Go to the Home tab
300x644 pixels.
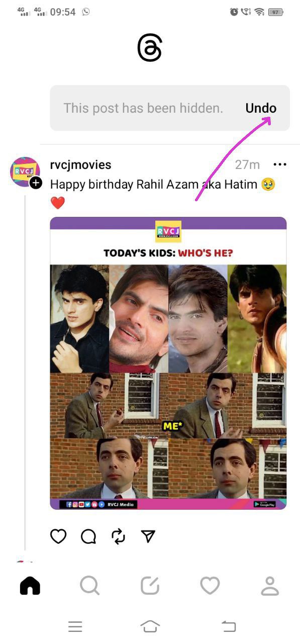tap(30, 586)
